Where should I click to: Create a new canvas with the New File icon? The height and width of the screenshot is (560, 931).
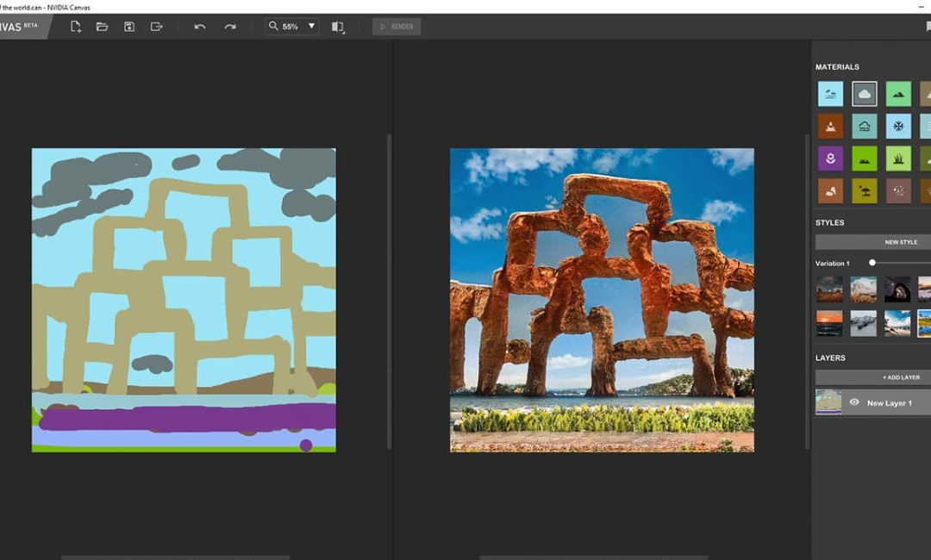click(75, 27)
